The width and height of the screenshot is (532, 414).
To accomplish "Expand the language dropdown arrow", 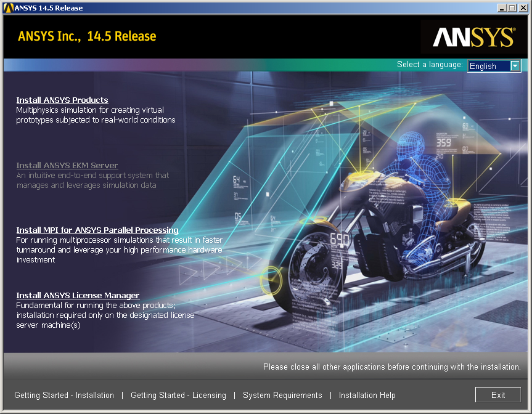I will click(x=515, y=66).
